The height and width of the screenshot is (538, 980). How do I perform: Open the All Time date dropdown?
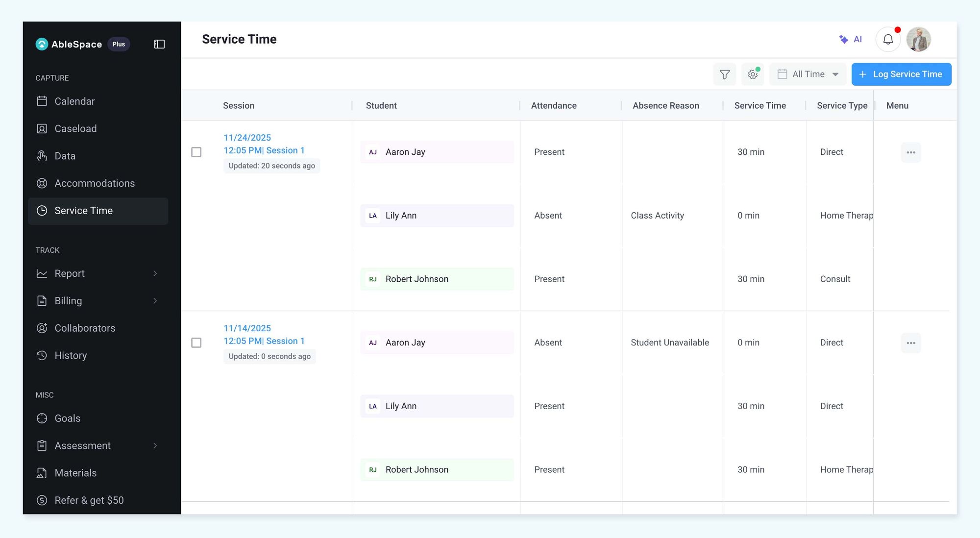tap(808, 74)
